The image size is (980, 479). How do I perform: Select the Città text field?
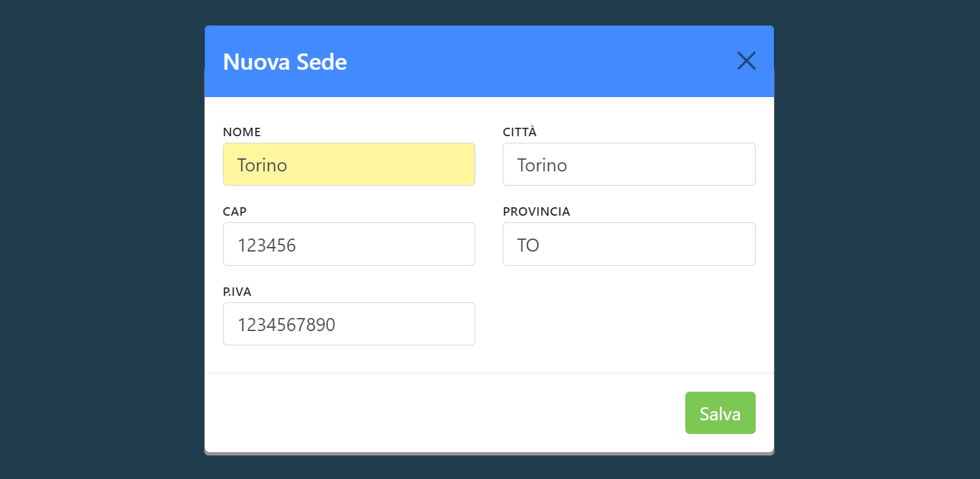point(629,164)
